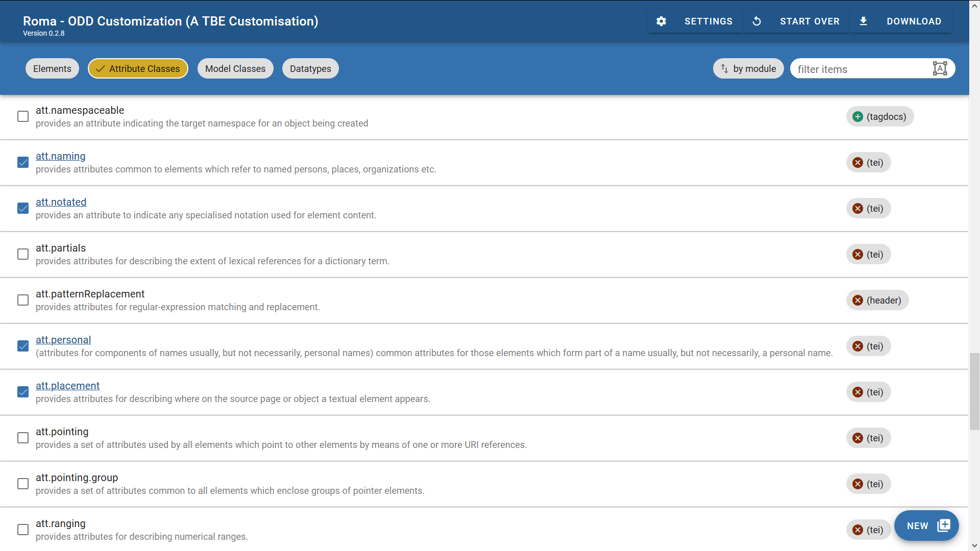980x551 pixels.
Task: Click red remove icon on header chip
Action: pyautogui.click(x=858, y=300)
